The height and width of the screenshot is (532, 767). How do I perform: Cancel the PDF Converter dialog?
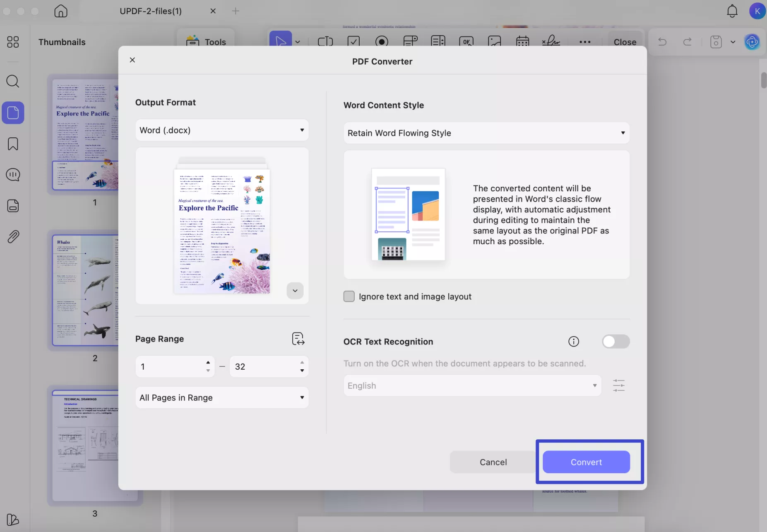click(493, 462)
